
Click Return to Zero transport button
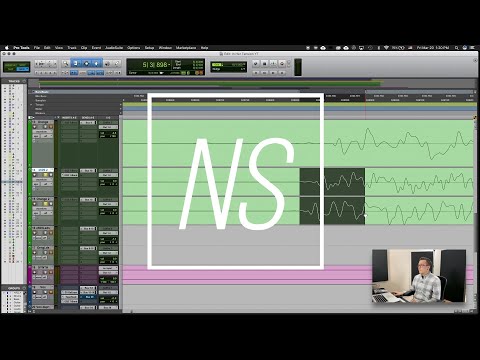pos(256,72)
